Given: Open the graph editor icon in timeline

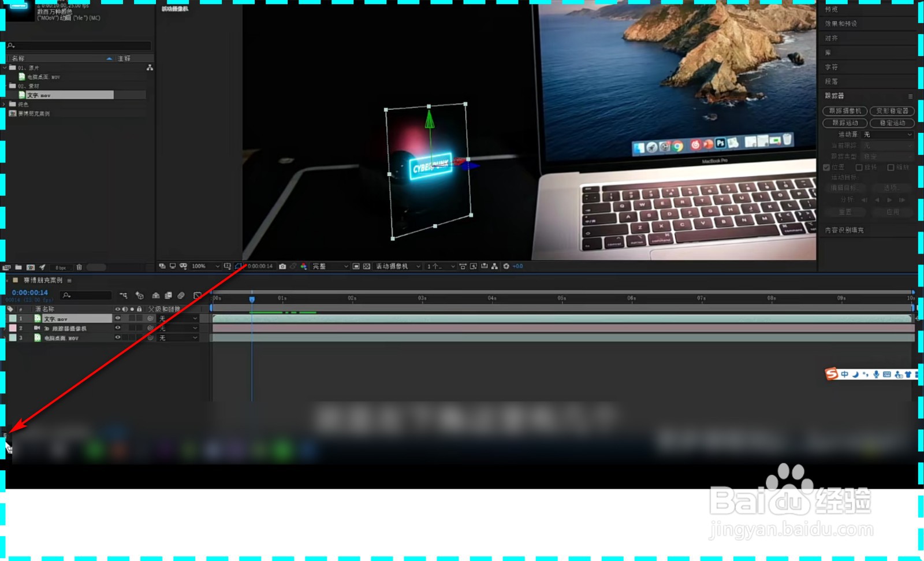Looking at the screenshot, I should [x=198, y=295].
